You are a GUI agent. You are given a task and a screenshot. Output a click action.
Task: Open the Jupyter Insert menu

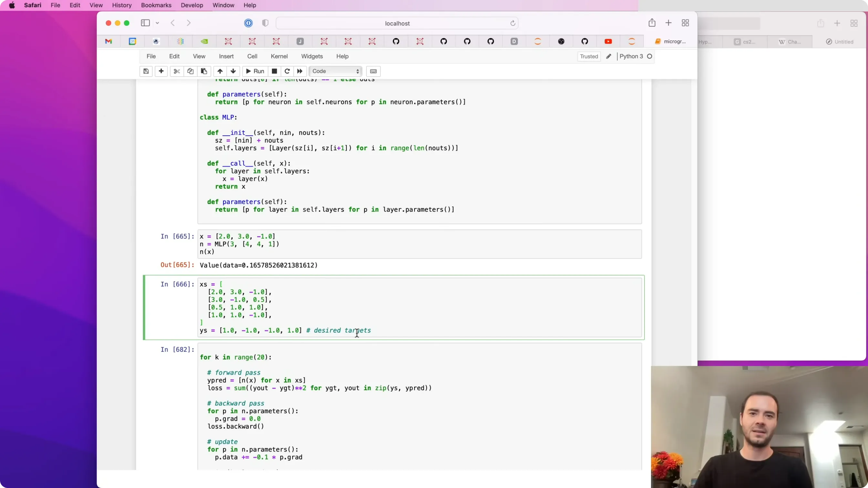(226, 56)
